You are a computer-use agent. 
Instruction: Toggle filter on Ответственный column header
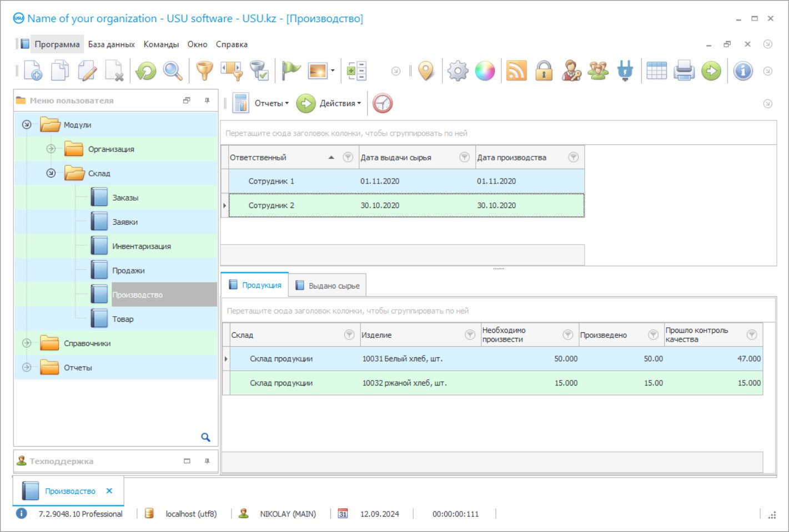pyautogui.click(x=348, y=158)
